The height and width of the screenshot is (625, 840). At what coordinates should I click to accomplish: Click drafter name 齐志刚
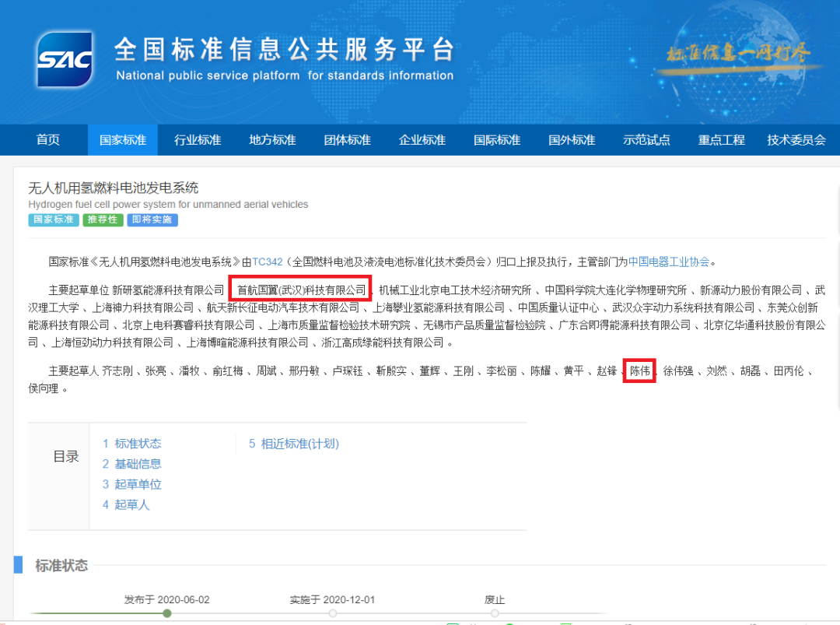(117, 371)
